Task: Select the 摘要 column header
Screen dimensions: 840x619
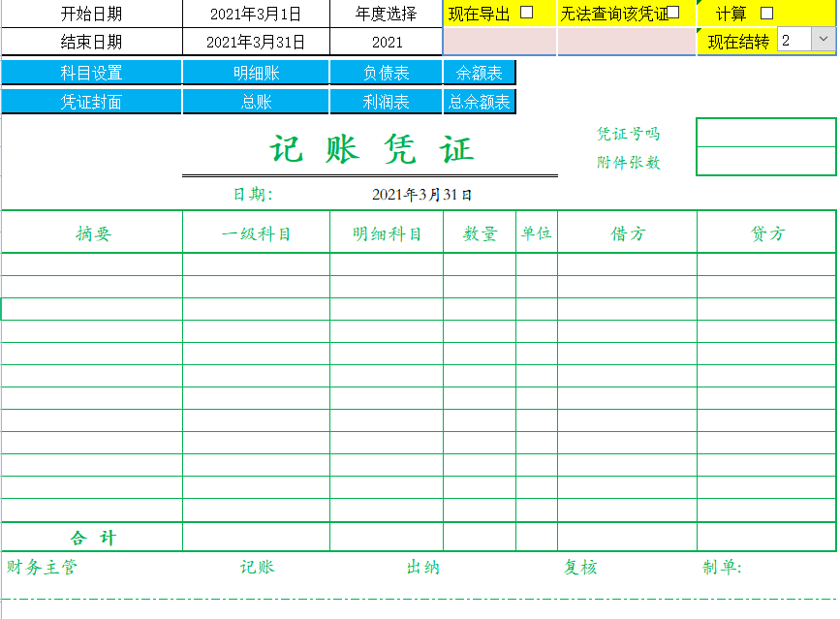Action: [x=92, y=232]
